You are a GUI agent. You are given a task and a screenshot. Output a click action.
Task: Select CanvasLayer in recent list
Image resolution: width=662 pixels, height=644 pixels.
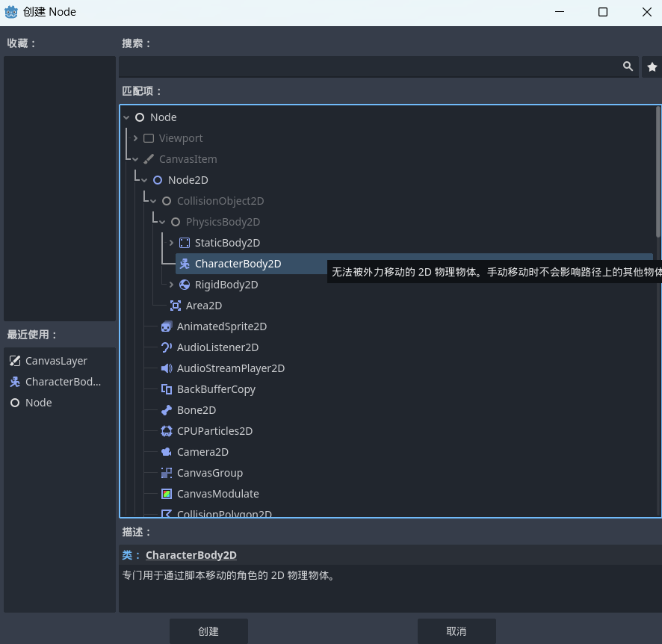coord(56,361)
